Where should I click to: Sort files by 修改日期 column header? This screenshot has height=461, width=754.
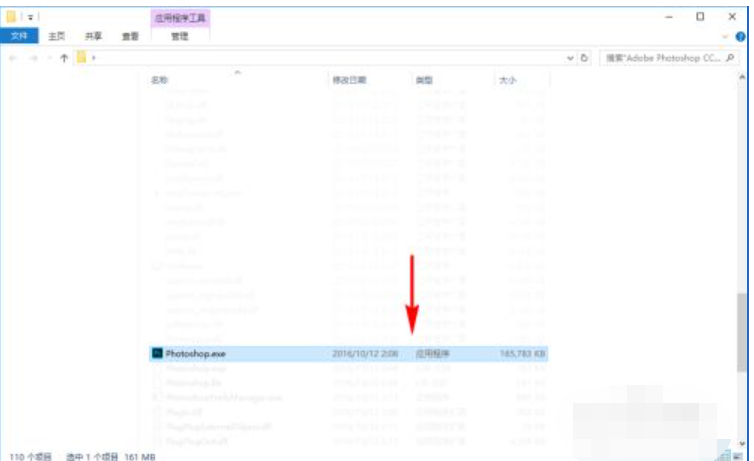click(x=349, y=79)
